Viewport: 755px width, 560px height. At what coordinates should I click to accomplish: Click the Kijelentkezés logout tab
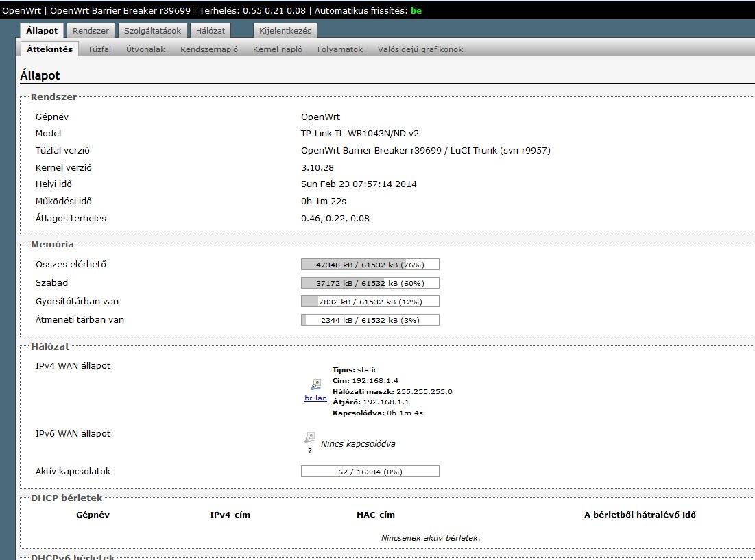pyautogui.click(x=285, y=31)
